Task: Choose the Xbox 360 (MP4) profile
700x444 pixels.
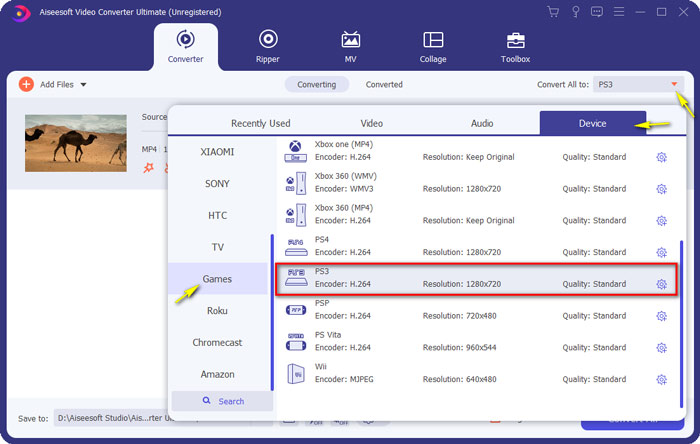Action: click(476, 214)
